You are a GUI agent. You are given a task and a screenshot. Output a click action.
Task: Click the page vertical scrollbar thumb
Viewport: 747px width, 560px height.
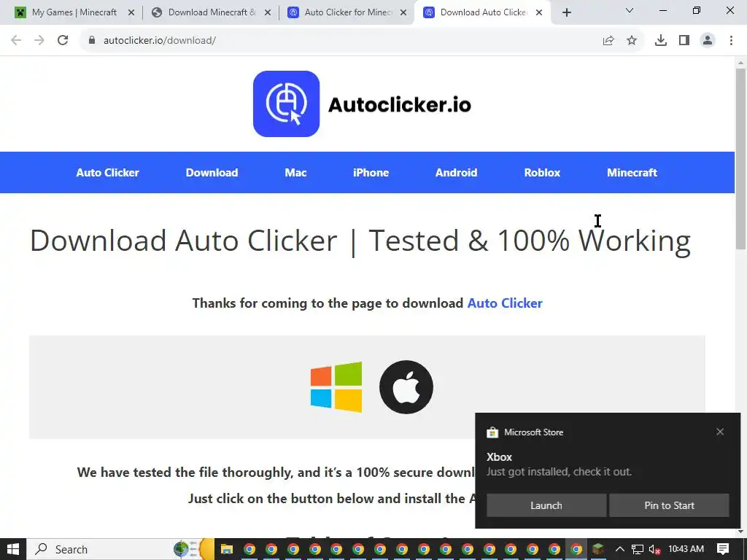pos(740,158)
